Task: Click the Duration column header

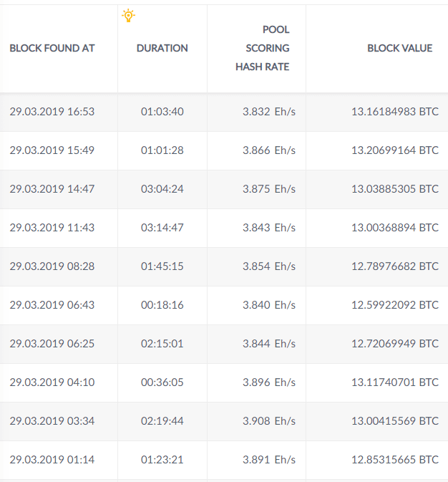Action: [162, 48]
